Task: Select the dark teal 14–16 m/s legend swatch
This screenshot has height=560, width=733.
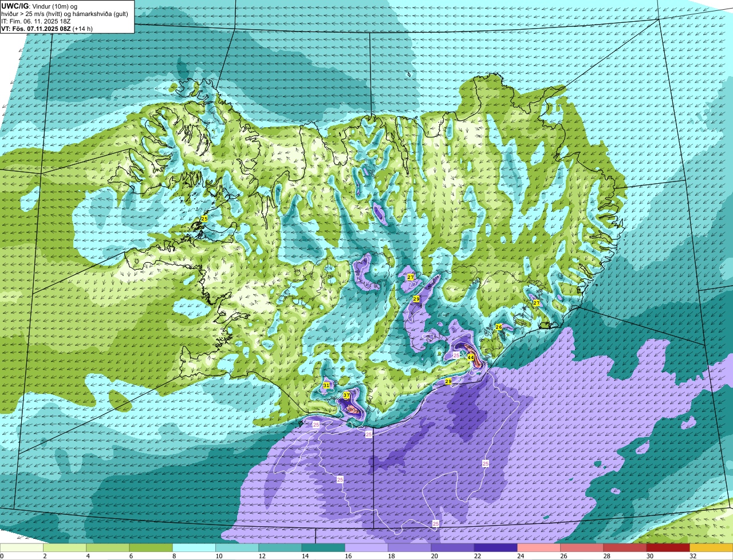Action: coord(324,548)
